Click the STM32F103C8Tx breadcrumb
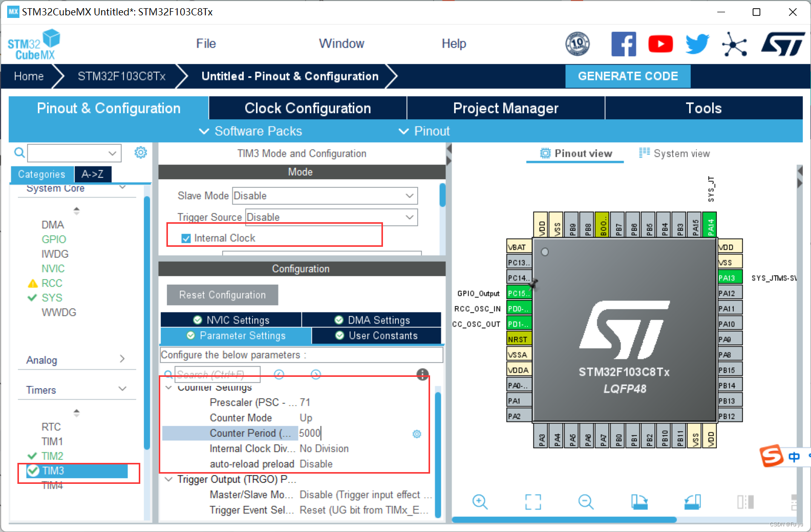The image size is (811, 532). pos(121,76)
